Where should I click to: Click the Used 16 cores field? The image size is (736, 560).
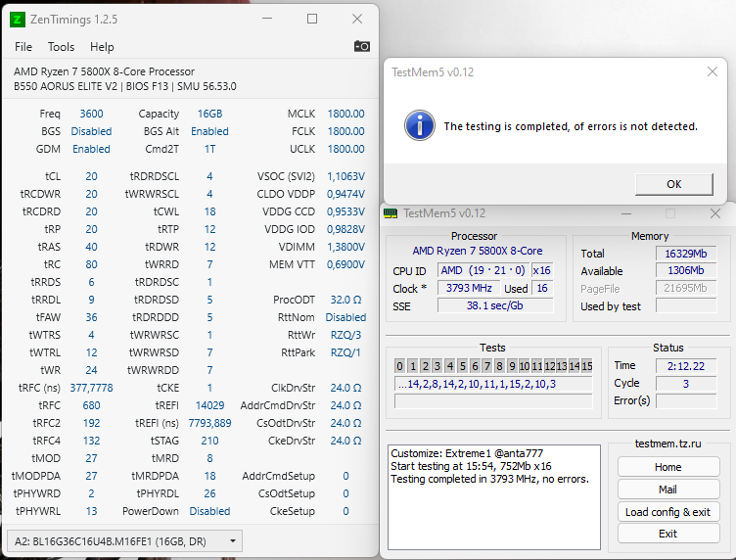541,288
